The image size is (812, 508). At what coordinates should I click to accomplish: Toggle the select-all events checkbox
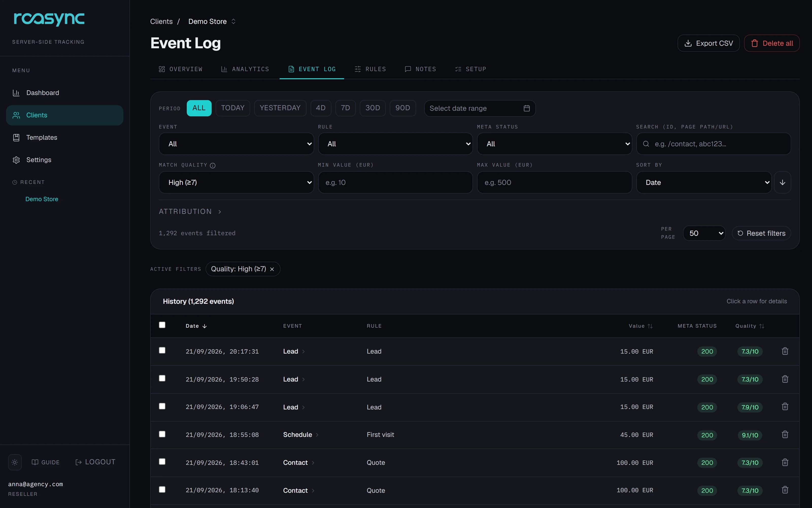pos(162,325)
